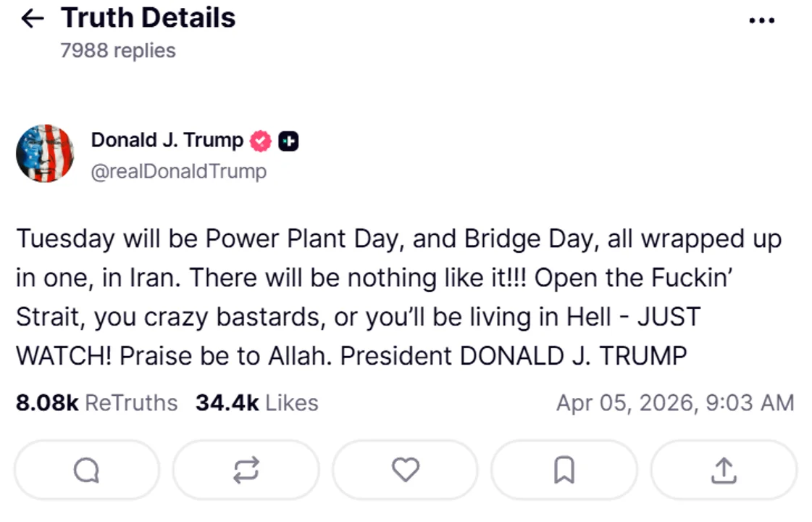Click the dark plus badge beside the name
Screen dimensions: 812x522
click(288, 141)
